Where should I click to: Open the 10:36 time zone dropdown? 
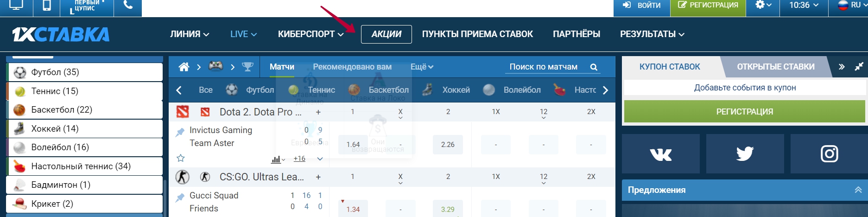point(804,5)
